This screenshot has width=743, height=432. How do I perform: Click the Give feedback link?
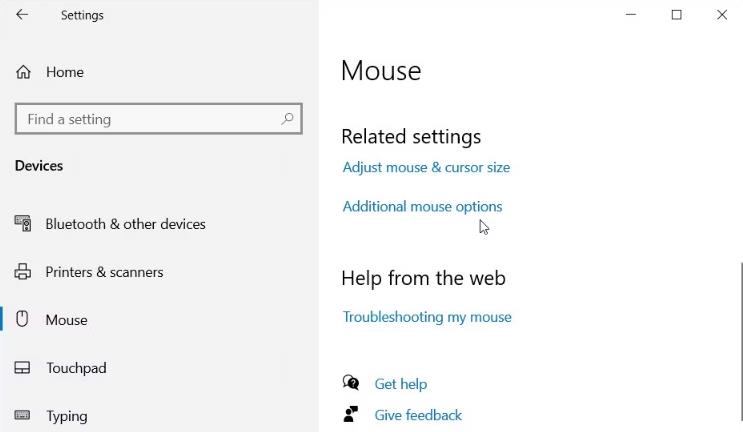(x=418, y=415)
